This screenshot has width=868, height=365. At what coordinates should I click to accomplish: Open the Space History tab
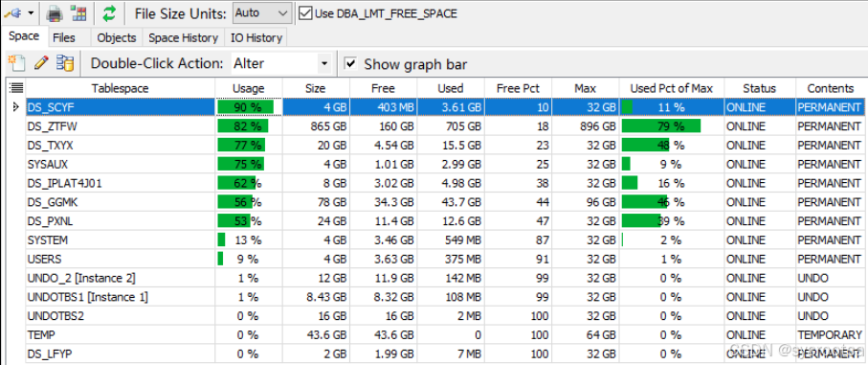pos(183,37)
